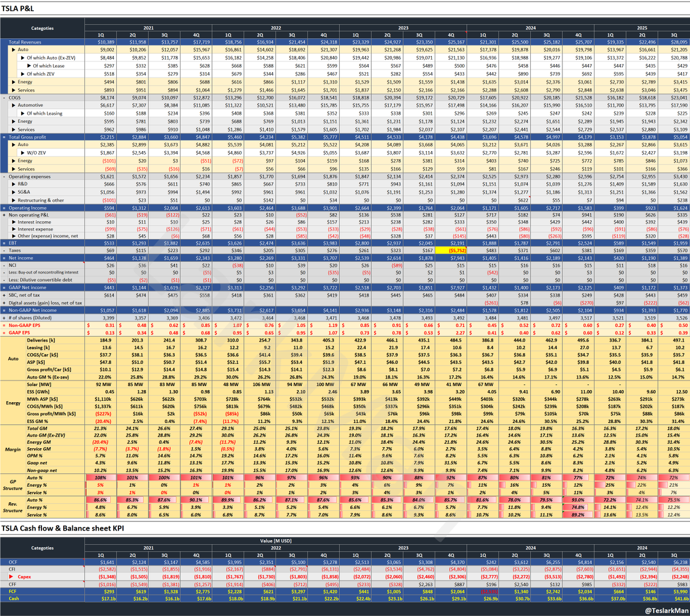Expand the Services row under Total Revenues

[14, 90]
